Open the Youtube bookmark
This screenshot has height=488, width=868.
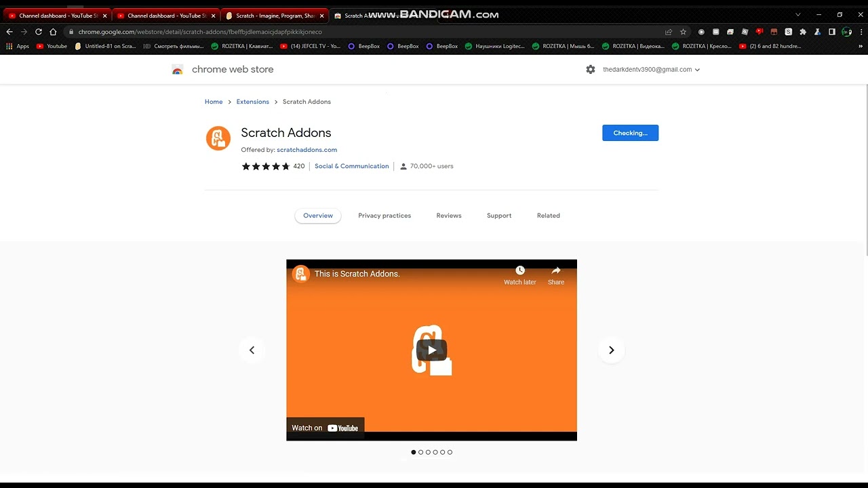(52, 46)
